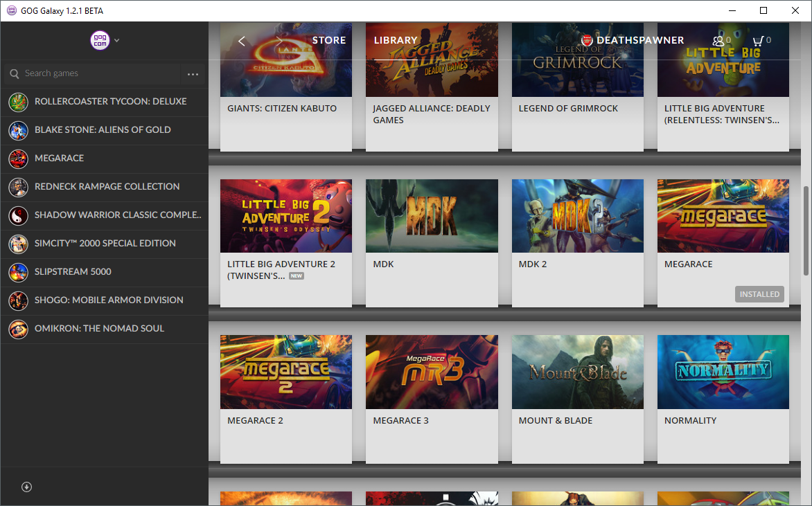
Task: Select the RollerCoaster Tycoon Deluxe sidebar icon
Action: [18, 102]
